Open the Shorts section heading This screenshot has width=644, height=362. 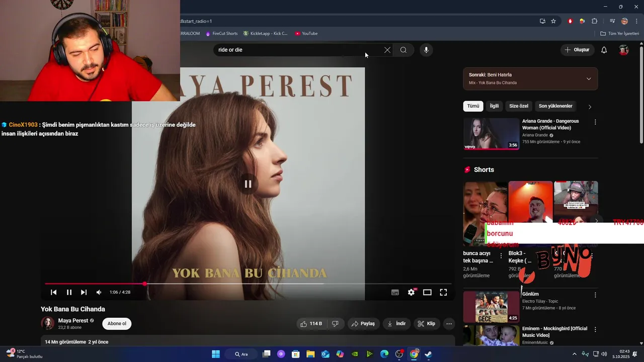point(484,170)
